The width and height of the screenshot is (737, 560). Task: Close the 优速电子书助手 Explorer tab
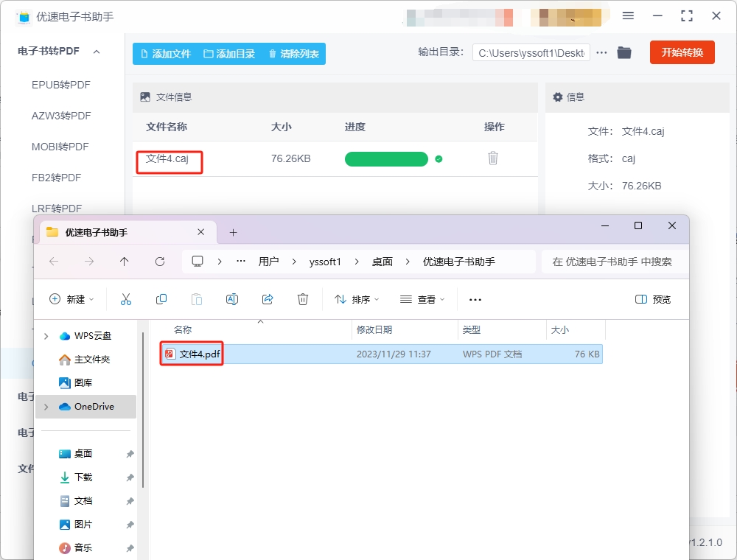point(200,232)
